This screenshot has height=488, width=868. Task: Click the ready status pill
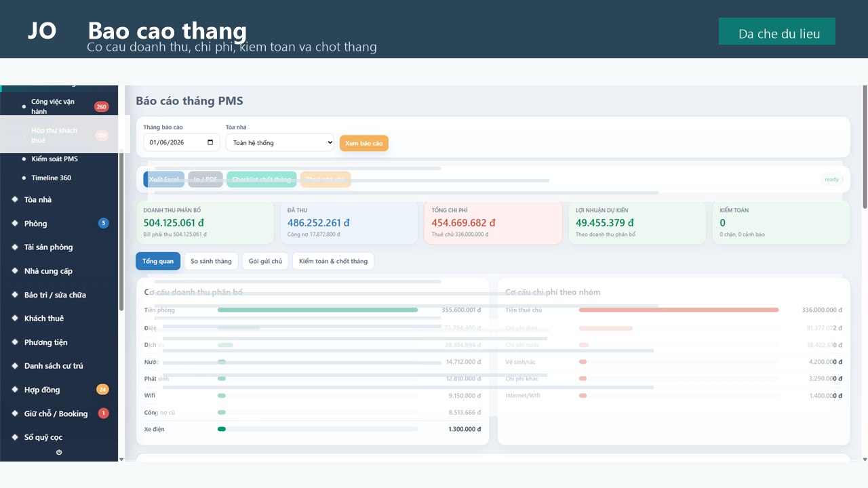point(832,180)
